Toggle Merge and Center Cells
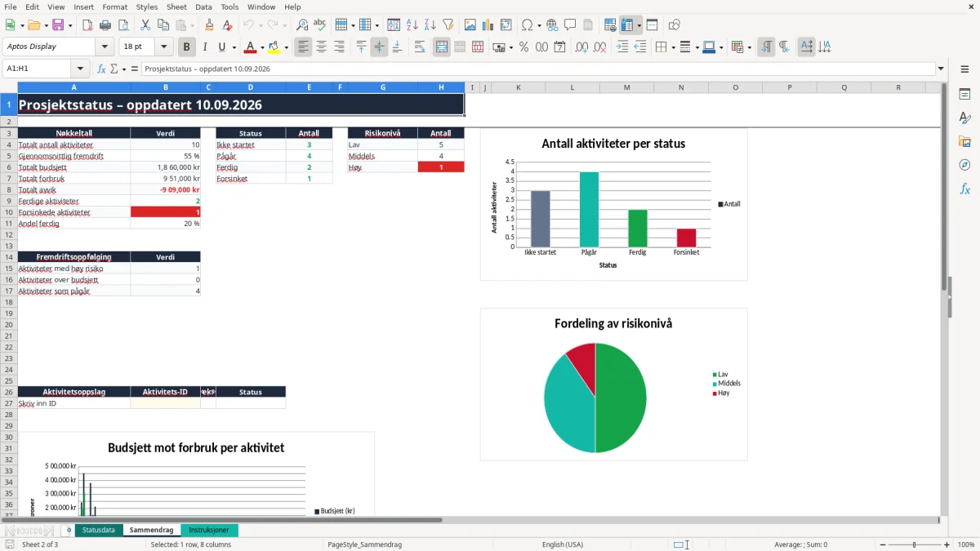The width and height of the screenshot is (980, 551). click(x=442, y=47)
